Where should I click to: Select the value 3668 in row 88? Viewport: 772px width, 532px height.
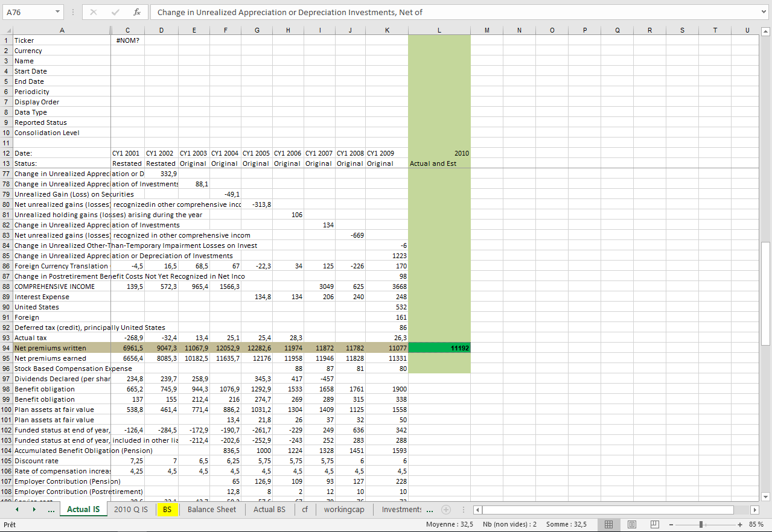387,287
